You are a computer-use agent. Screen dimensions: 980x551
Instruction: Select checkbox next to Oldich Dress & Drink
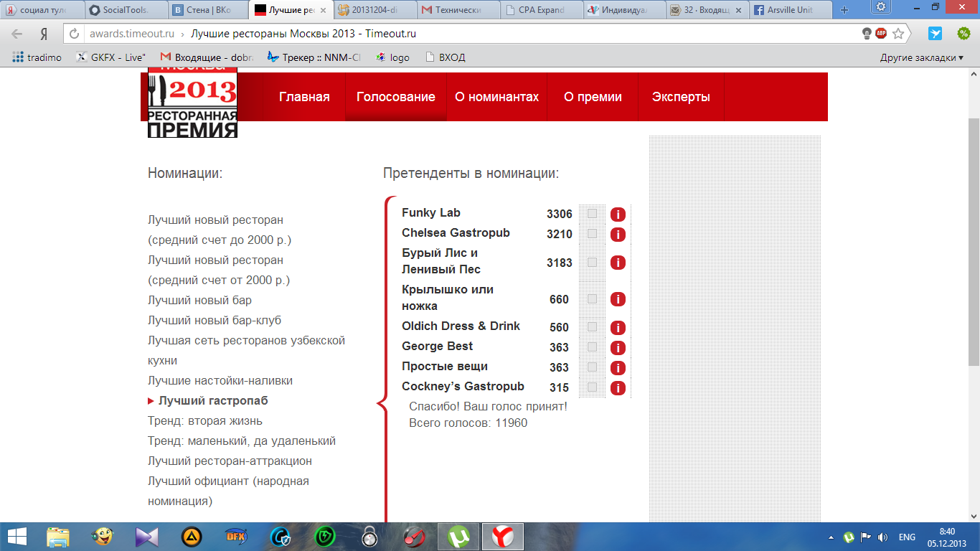(x=592, y=326)
